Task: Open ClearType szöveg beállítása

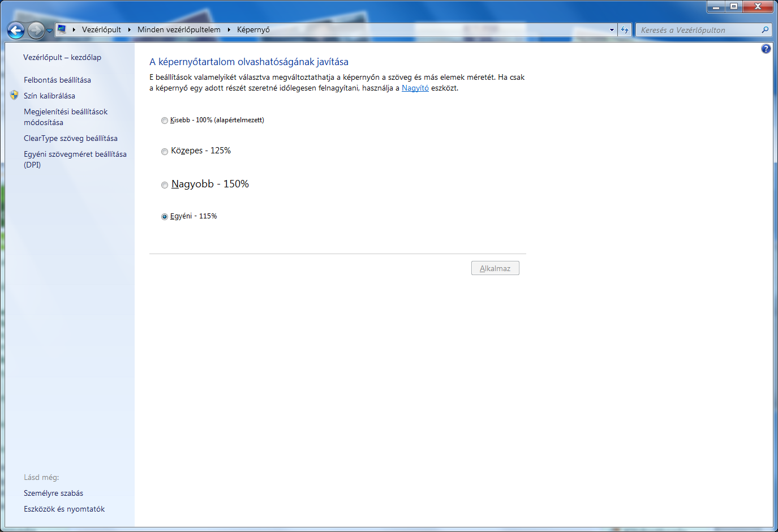Action: (x=71, y=138)
